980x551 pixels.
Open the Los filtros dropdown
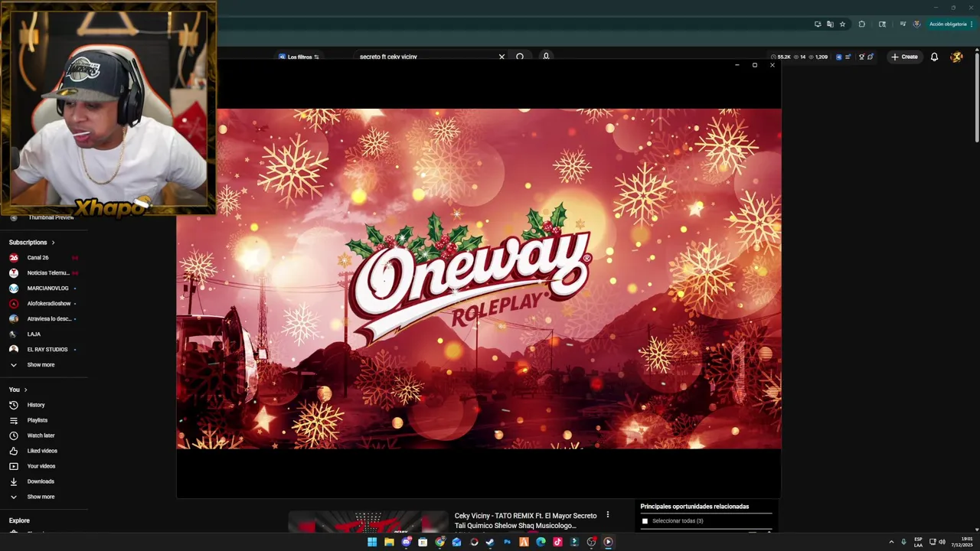pos(299,57)
